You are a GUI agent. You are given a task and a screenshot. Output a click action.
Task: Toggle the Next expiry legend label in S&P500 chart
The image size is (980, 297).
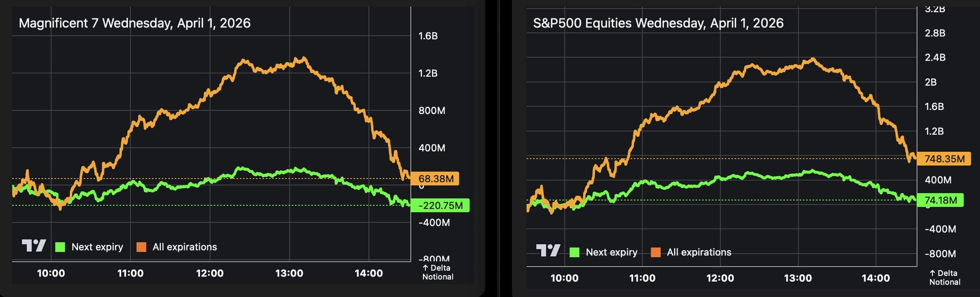[612, 252]
